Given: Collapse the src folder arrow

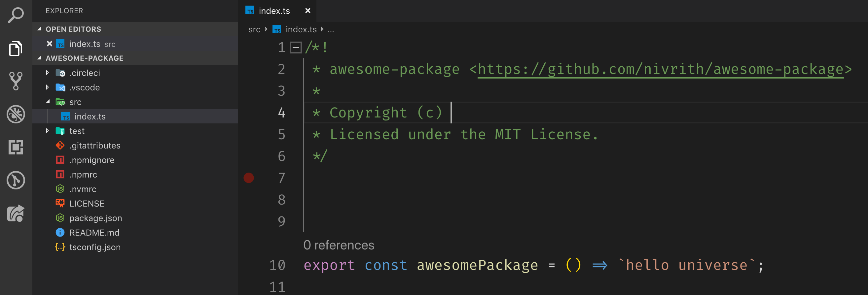Looking at the screenshot, I should pos(48,102).
